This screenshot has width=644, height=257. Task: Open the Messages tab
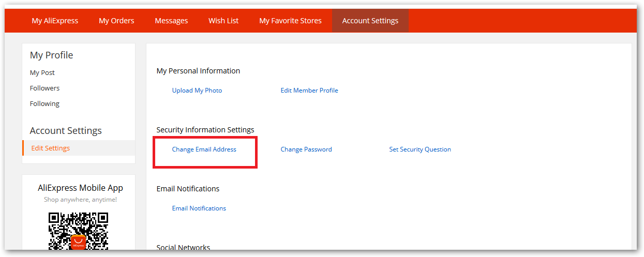[171, 21]
